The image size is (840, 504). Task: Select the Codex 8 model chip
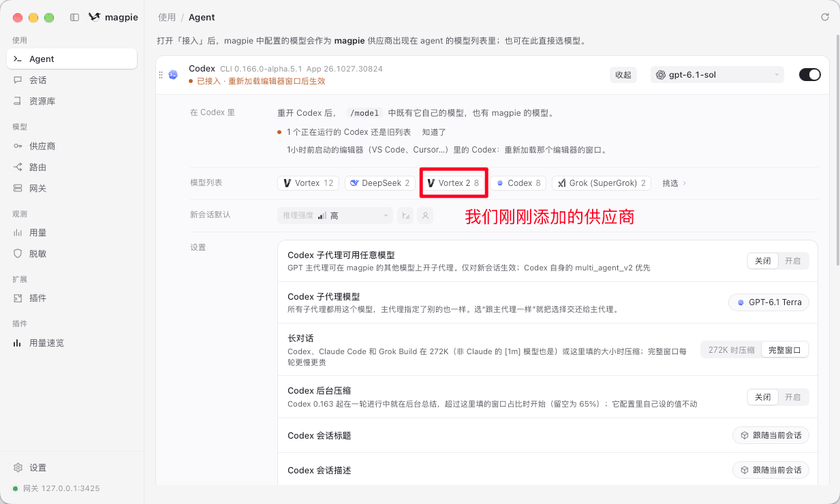point(518,183)
